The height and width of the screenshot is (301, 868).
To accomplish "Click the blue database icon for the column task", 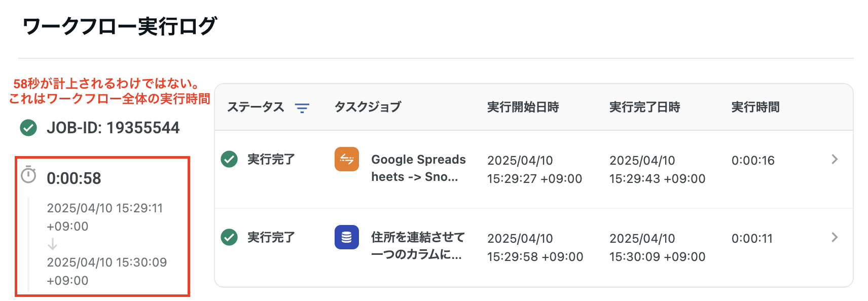I will coord(347,237).
